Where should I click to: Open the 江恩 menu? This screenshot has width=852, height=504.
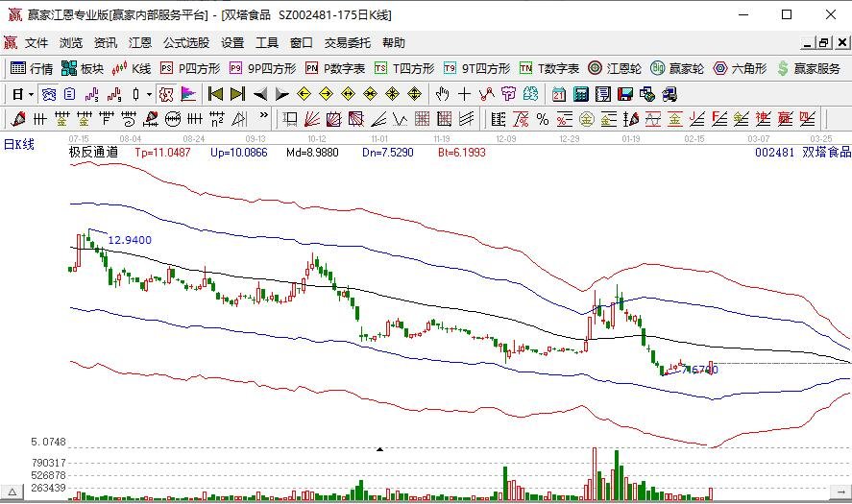pos(140,43)
